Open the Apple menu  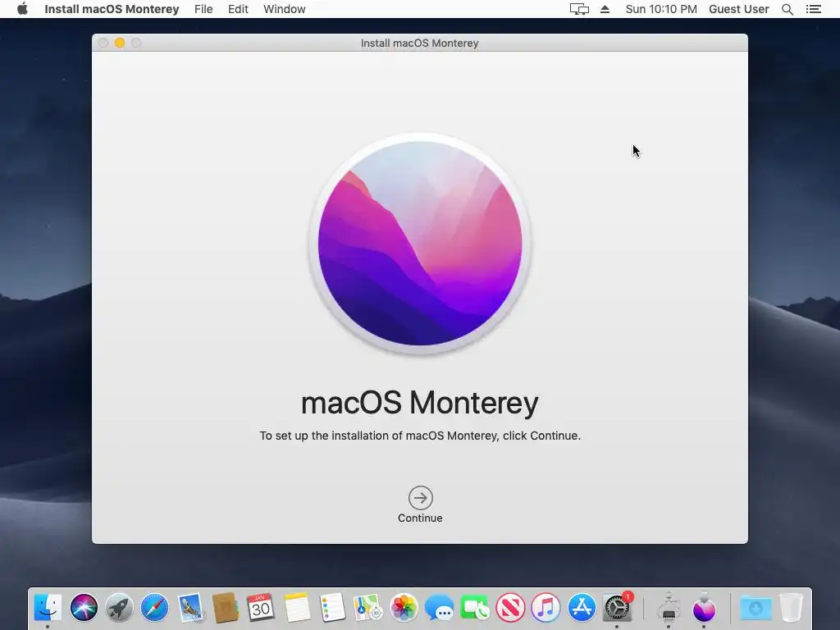point(22,9)
